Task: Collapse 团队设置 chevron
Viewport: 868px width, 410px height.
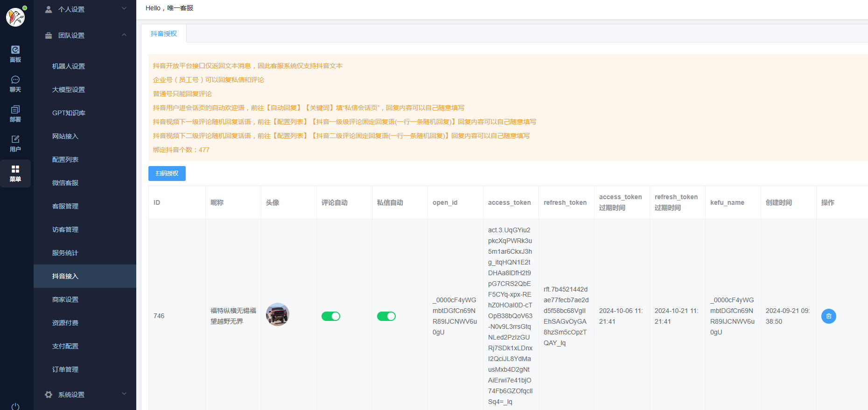Action: [x=124, y=35]
